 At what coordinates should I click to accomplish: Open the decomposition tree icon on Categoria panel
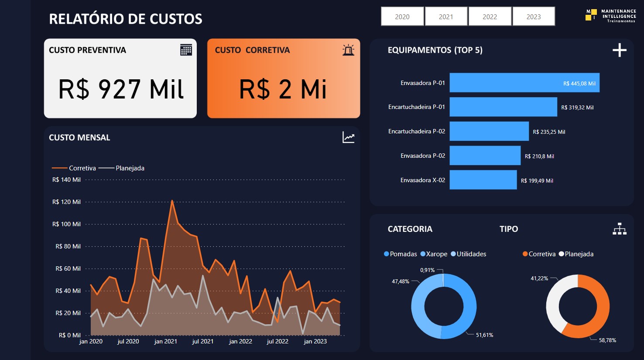click(620, 228)
